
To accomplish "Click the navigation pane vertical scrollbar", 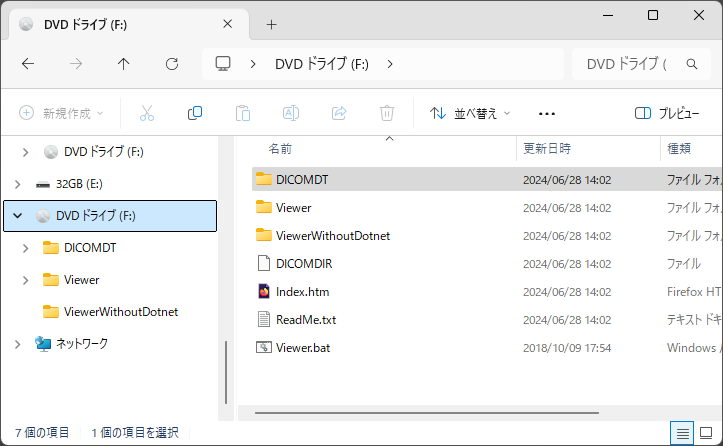I will click(x=225, y=373).
